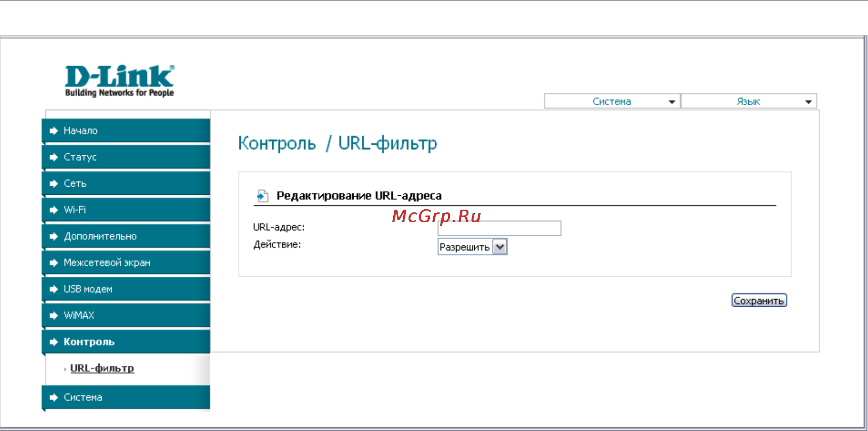Open the Язык language dropdown
868x431 pixels.
pyautogui.click(x=749, y=101)
